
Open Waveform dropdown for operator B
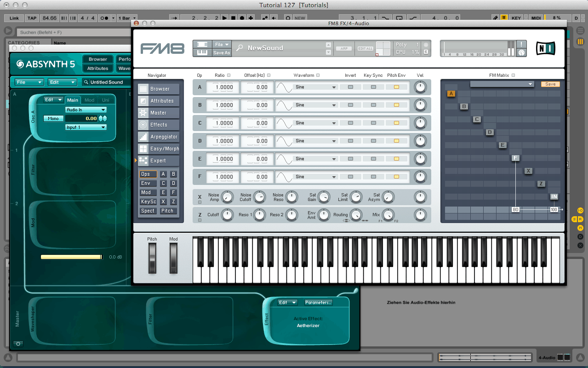tap(316, 105)
